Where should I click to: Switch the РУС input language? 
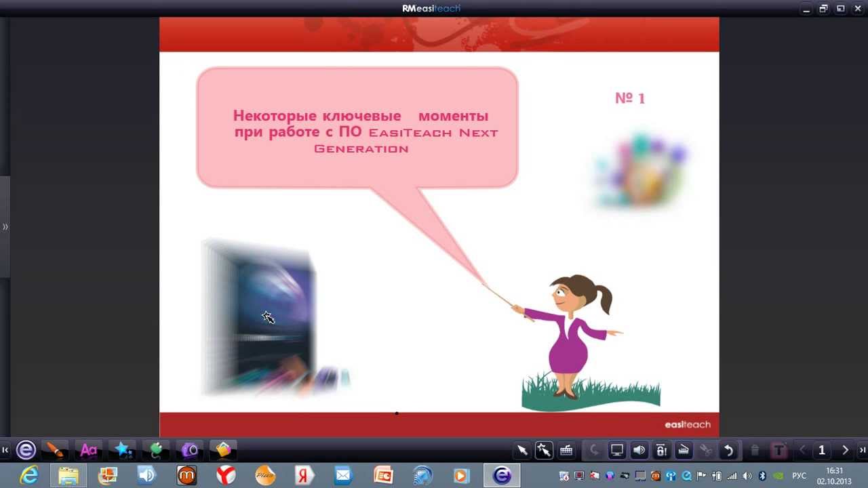[x=800, y=476]
